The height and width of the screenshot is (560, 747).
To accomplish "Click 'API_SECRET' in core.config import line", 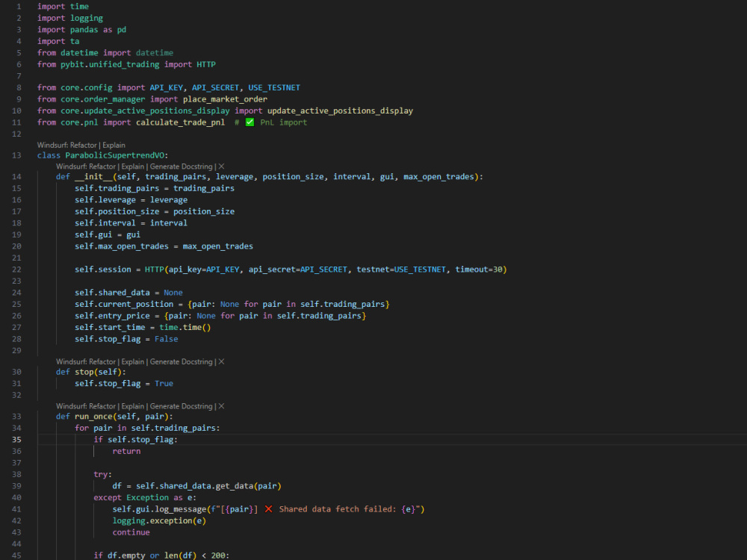I will (215, 87).
